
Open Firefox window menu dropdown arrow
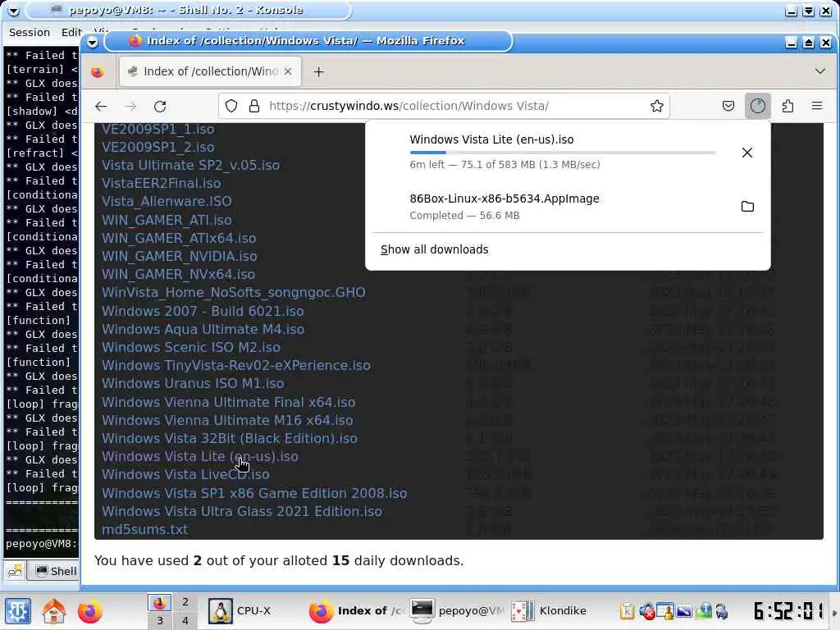click(x=92, y=43)
